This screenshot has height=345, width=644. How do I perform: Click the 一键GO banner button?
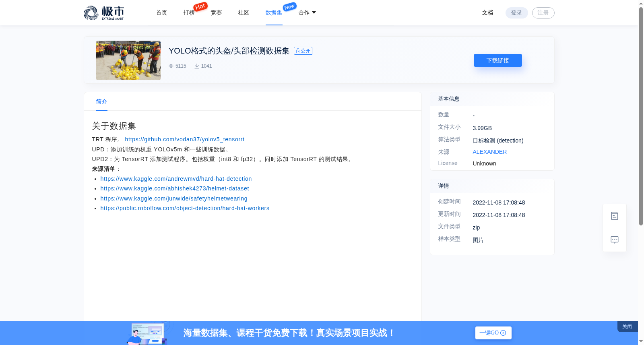(493, 333)
